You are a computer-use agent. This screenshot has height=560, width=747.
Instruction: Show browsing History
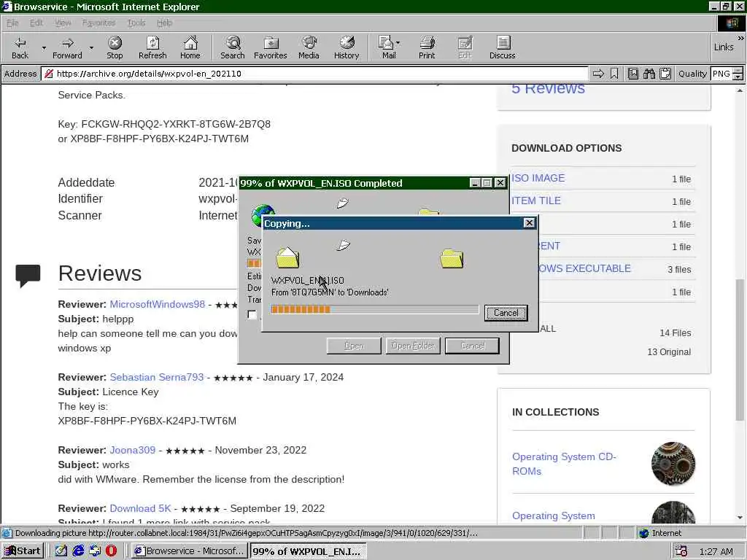[347, 47]
